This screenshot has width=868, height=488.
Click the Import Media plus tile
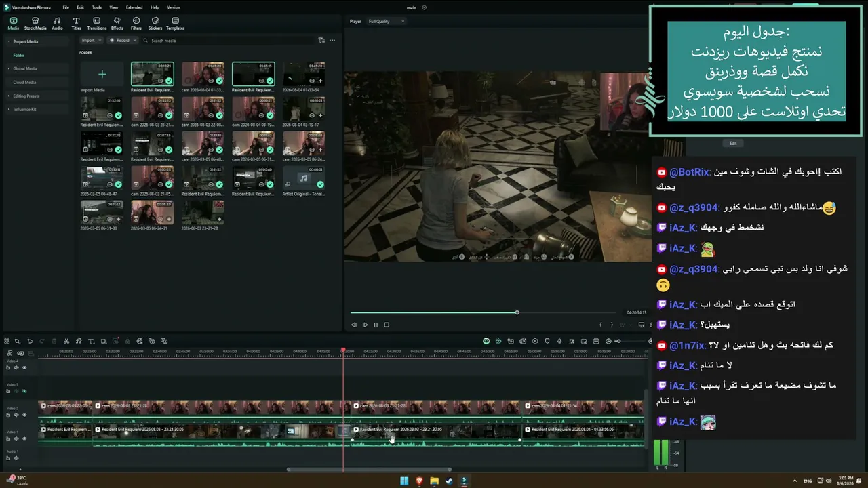click(102, 75)
